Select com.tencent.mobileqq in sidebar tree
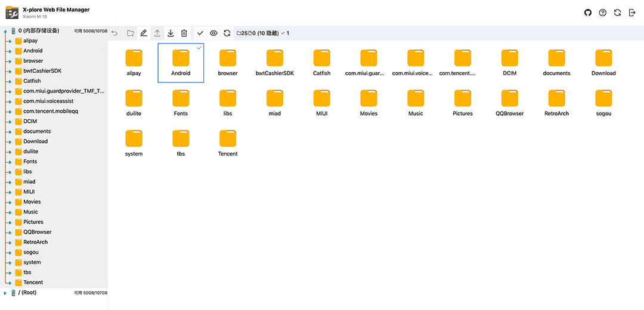Image resolution: width=644 pixels, height=310 pixels. point(49,111)
